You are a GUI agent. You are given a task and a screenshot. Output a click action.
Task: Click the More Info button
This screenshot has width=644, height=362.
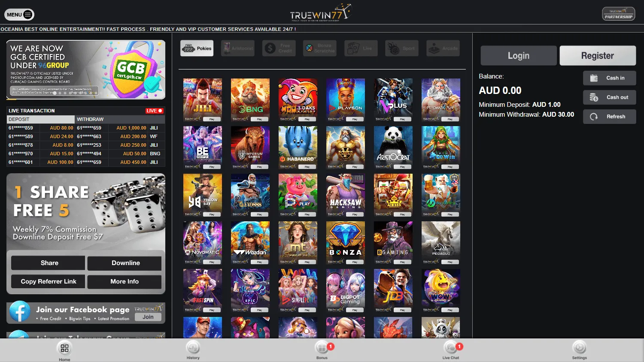click(125, 282)
